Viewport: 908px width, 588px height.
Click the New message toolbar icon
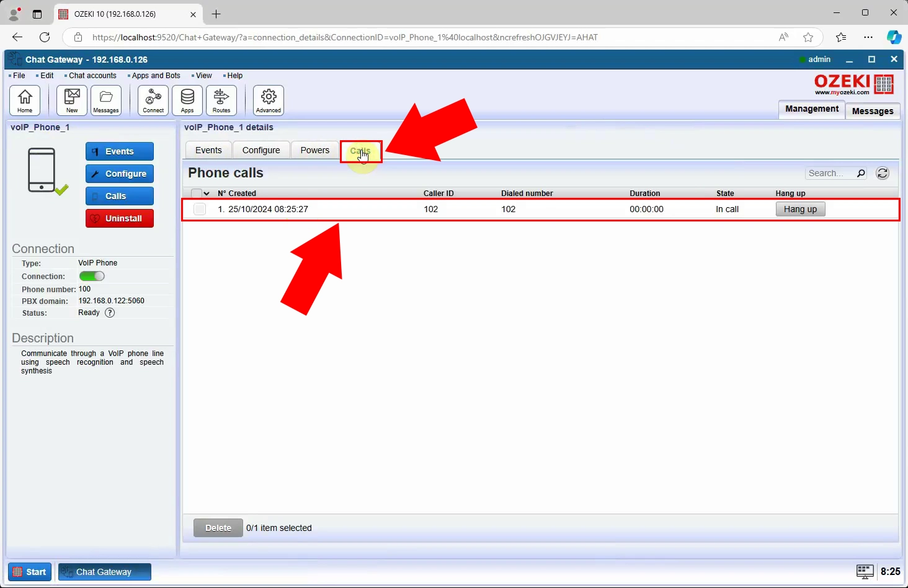(x=72, y=100)
